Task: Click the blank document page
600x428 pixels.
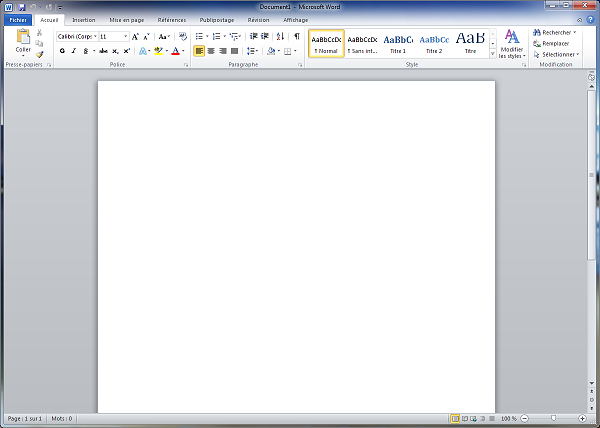Action: click(x=296, y=240)
